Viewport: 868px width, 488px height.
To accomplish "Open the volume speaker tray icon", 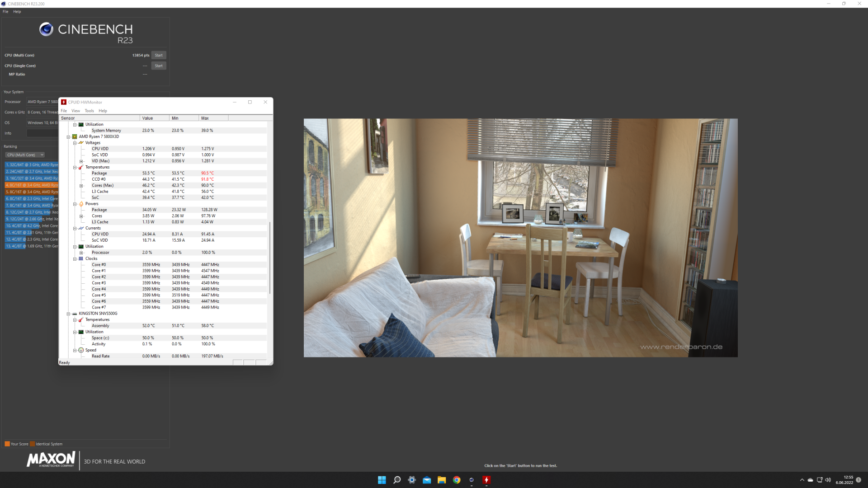I will coord(828,480).
